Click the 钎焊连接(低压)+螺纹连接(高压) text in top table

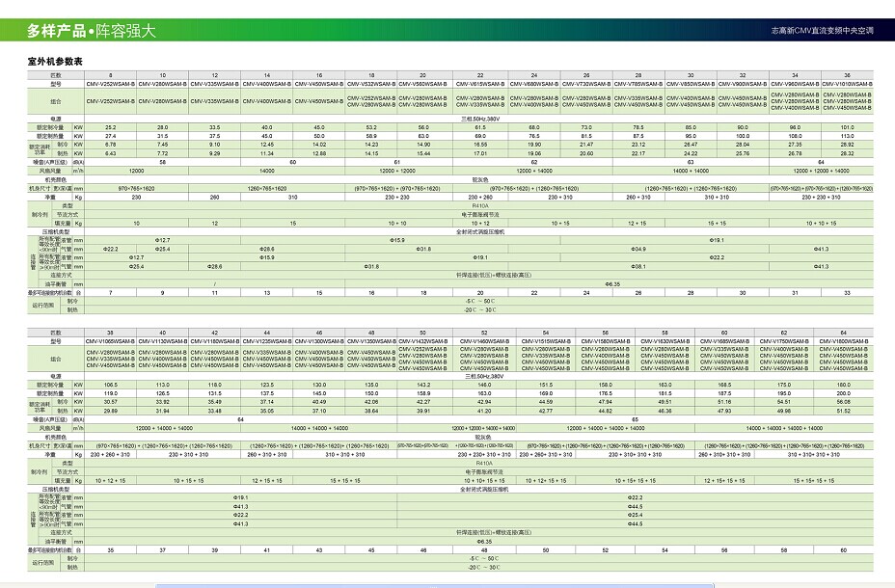pos(480,275)
